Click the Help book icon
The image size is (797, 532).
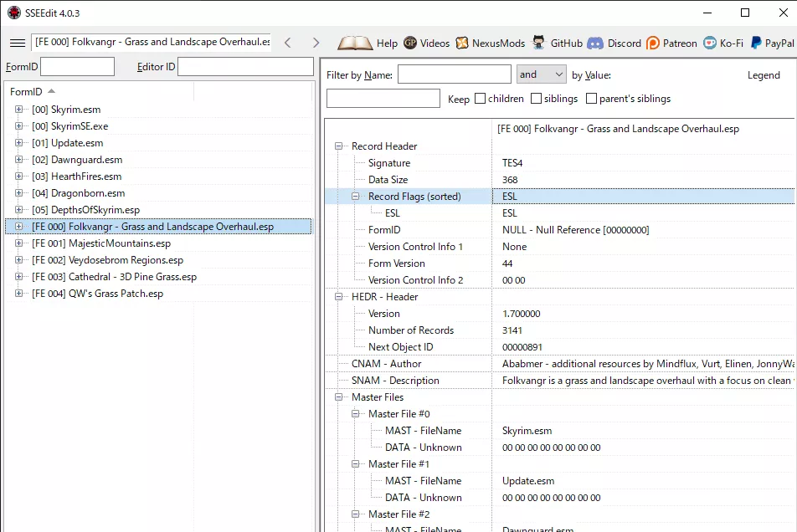click(355, 43)
